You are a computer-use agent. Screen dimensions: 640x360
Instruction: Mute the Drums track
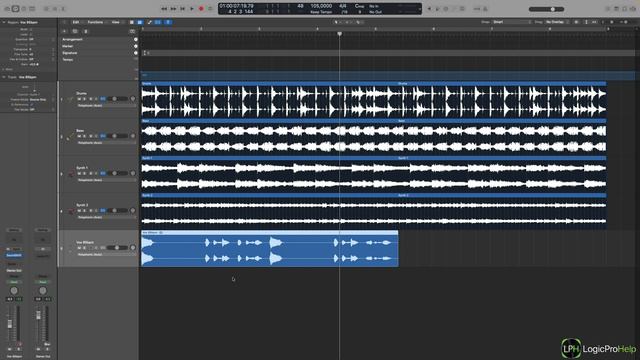pyautogui.click(x=79, y=99)
